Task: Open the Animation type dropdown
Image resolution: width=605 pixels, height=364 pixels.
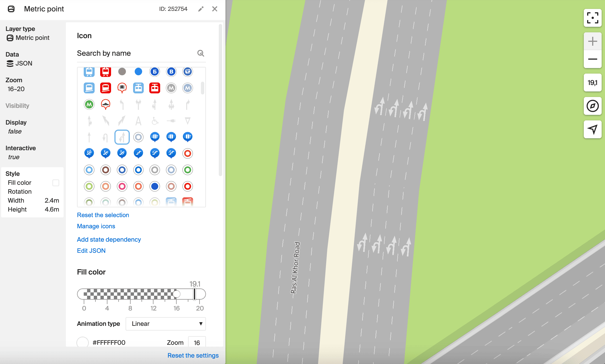Action: 166,324
